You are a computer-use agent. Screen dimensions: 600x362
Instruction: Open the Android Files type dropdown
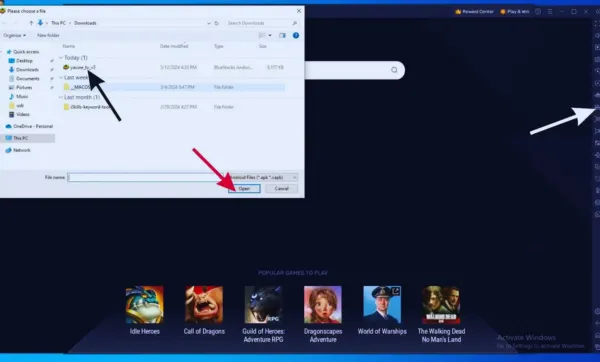click(264, 177)
